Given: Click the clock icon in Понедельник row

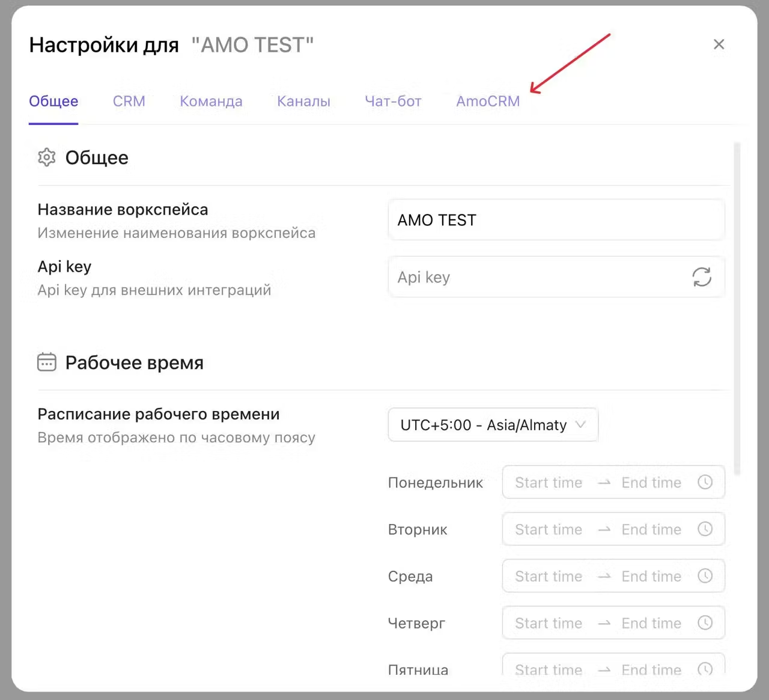Looking at the screenshot, I should [705, 482].
